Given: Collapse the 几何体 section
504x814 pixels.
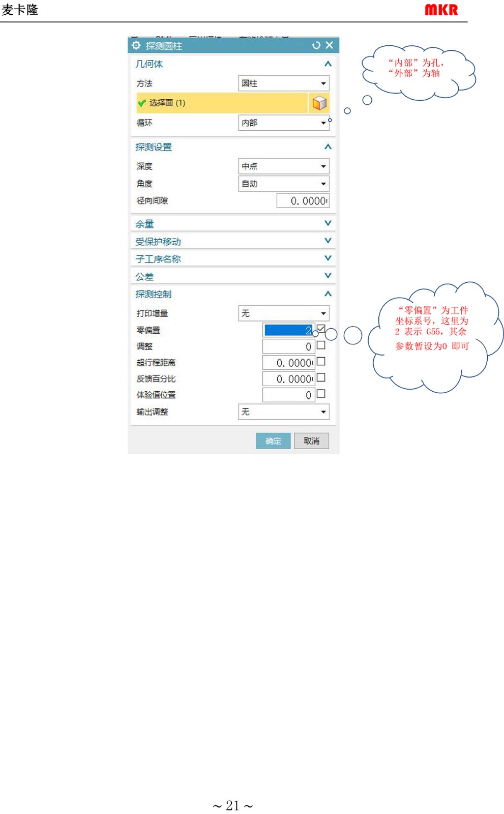Looking at the screenshot, I should [328, 64].
